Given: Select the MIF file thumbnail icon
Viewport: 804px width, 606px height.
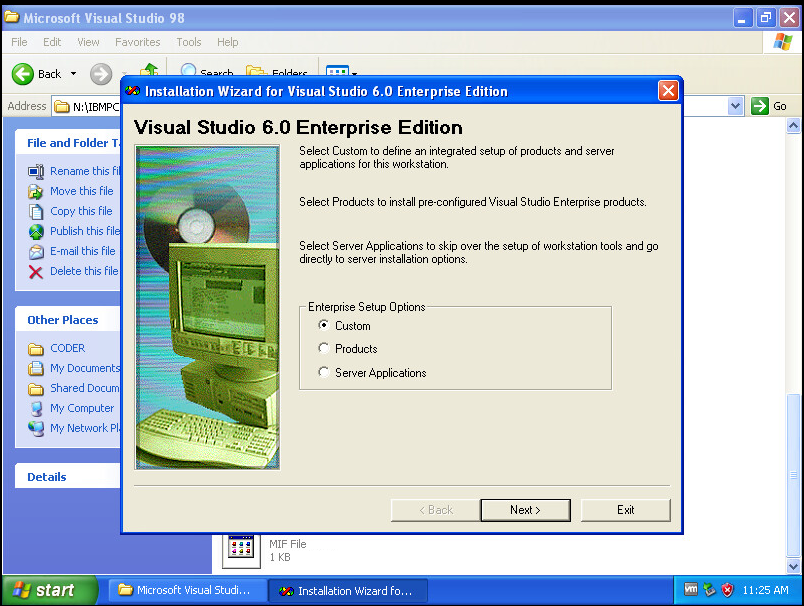Looking at the screenshot, I should click(x=241, y=550).
